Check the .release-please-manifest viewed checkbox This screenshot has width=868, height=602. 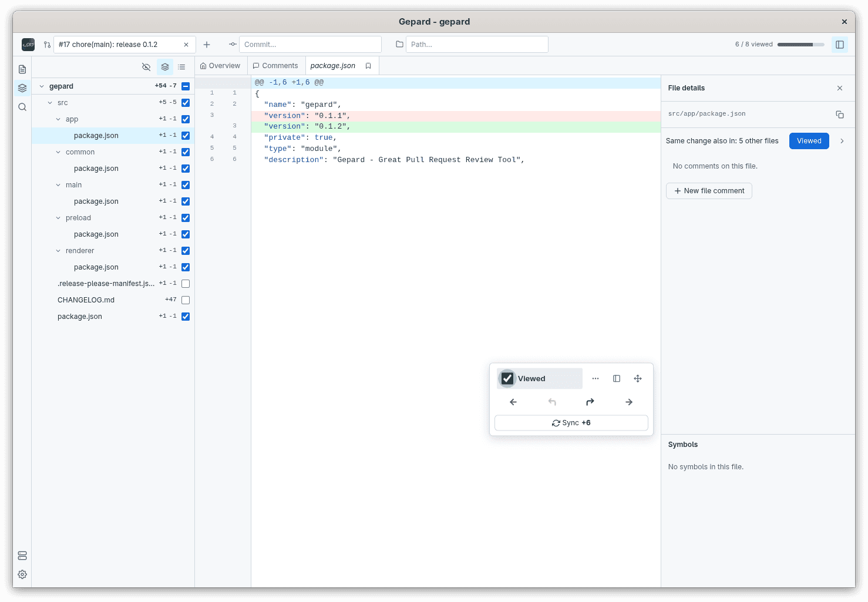click(x=186, y=284)
